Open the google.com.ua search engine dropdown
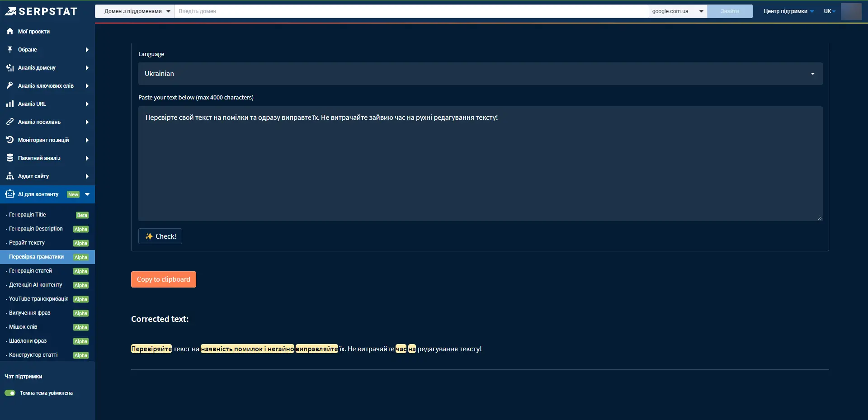The image size is (868, 420). 678,11
